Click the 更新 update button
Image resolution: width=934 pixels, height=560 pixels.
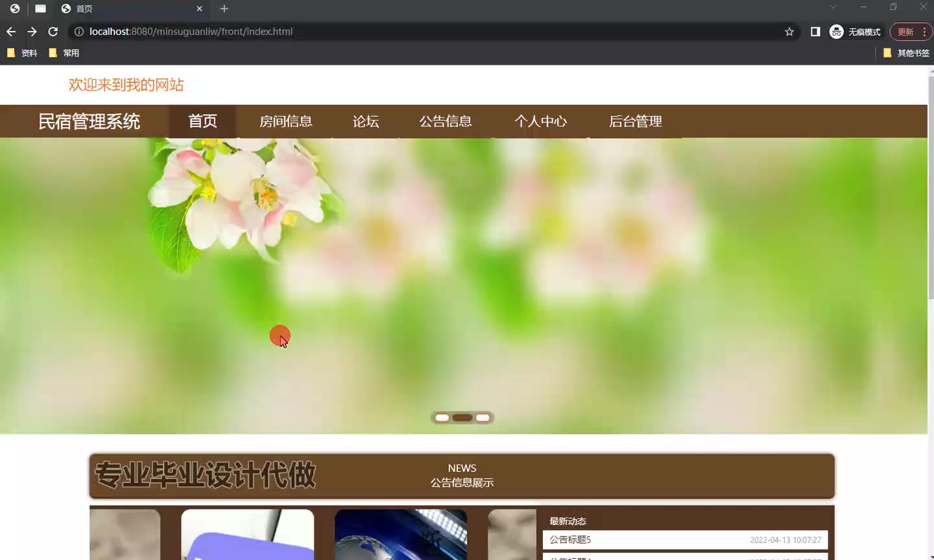(x=905, y=32)
